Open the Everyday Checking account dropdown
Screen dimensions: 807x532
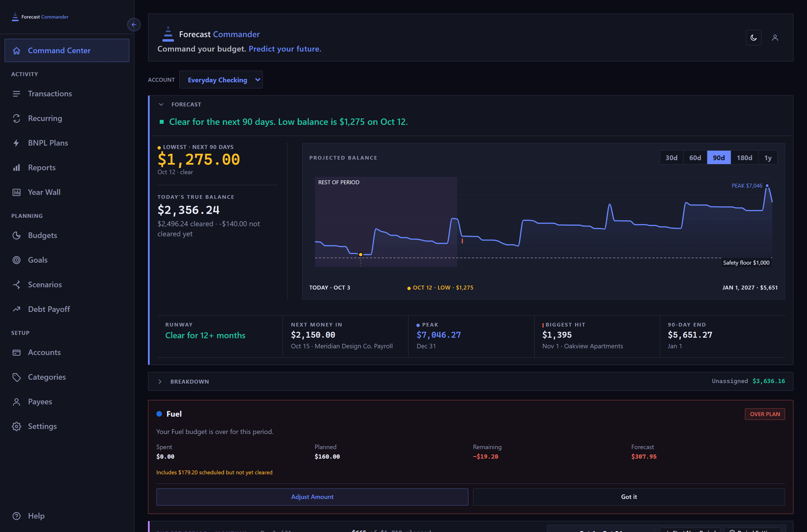(221, 80)
